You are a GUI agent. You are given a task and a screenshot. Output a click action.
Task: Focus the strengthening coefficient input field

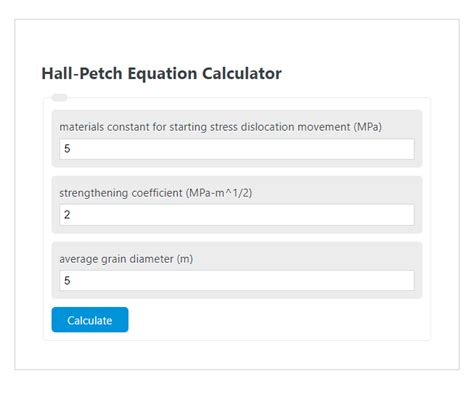(237, 215)
